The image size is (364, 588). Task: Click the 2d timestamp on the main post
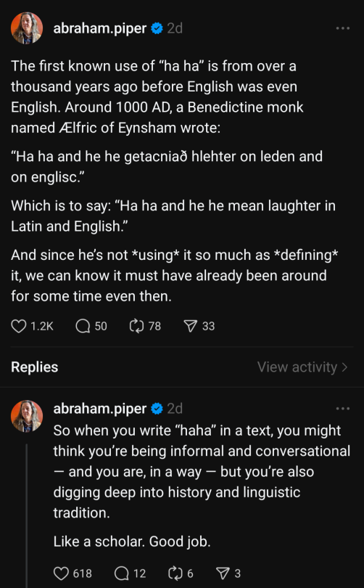coord(175,28)
